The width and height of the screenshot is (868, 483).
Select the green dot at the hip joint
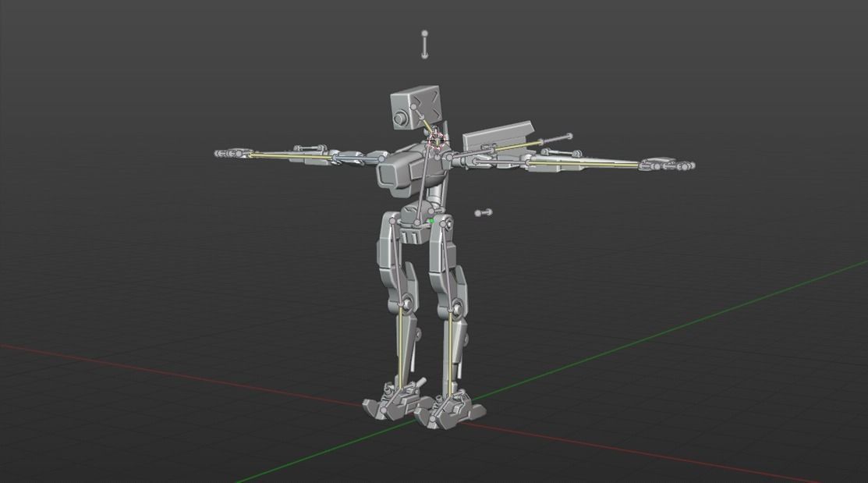click(x=431, y=222)
